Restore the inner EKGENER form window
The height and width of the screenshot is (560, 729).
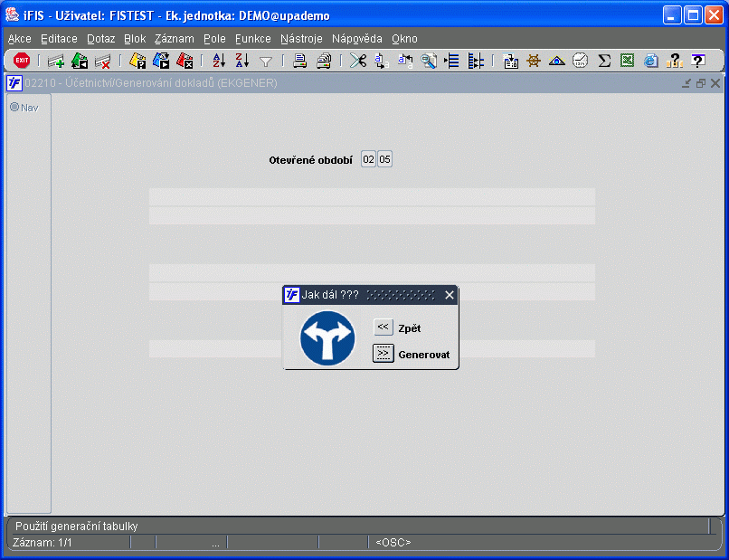click(701, 83)
